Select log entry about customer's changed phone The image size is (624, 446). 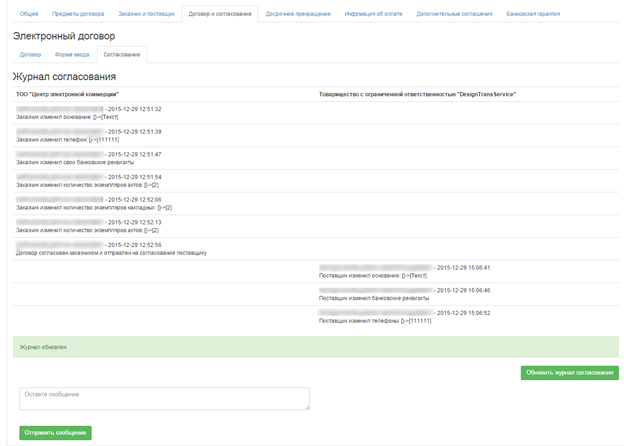[x=68, y=140]
